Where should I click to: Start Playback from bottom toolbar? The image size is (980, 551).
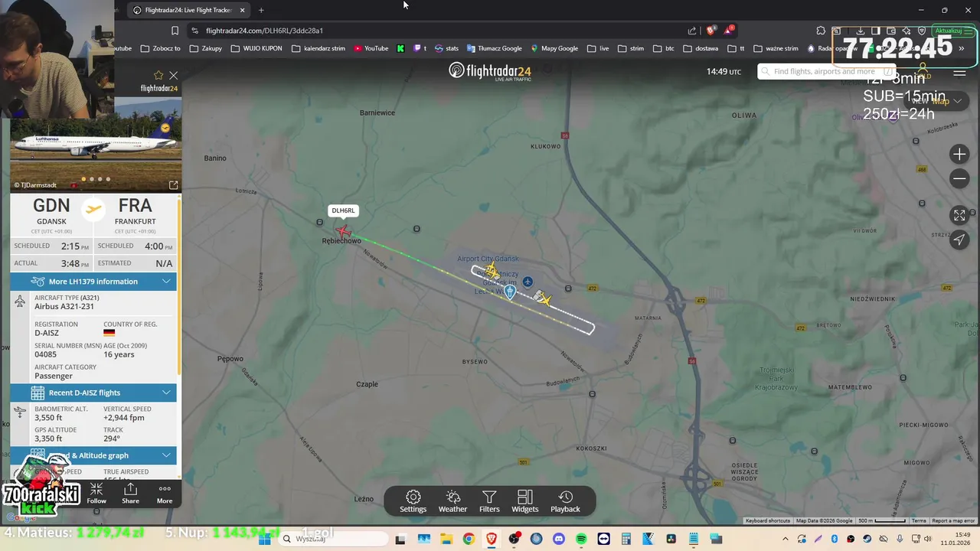[565, 502]
